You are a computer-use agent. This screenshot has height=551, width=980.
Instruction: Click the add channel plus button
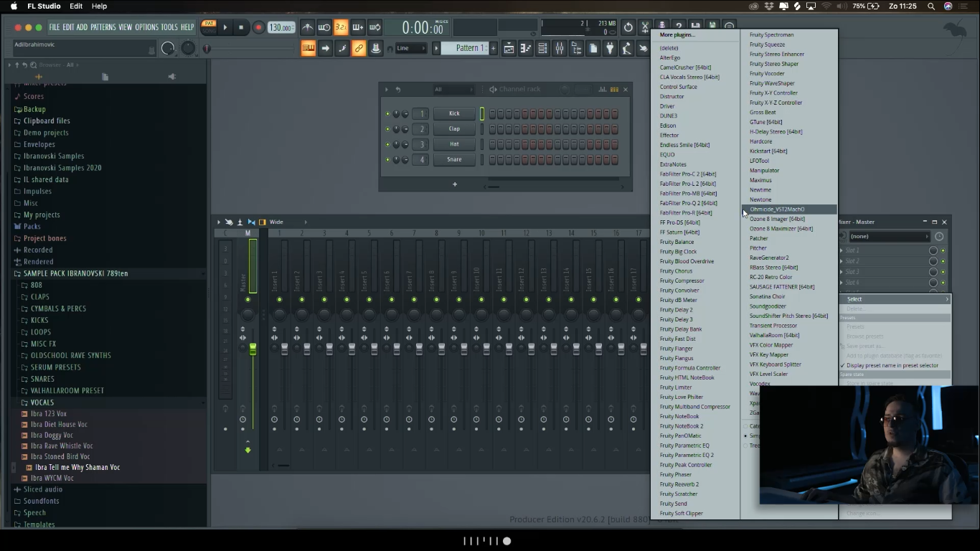pyautogui.click(x=454, y=184)
